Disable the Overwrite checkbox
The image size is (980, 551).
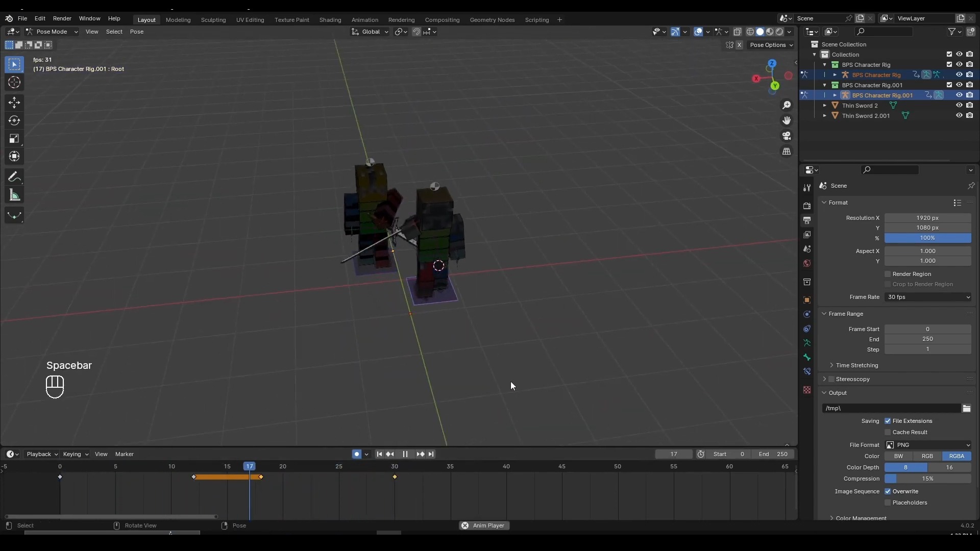pyautogui.click(x=888, y=491)
